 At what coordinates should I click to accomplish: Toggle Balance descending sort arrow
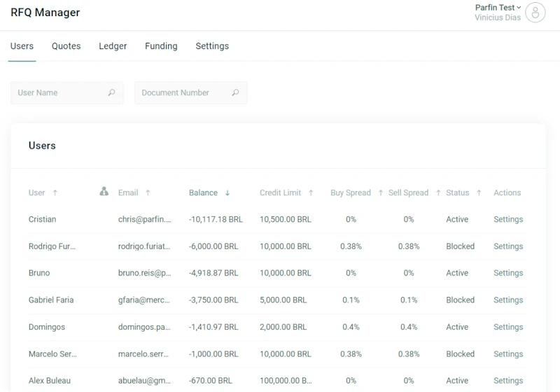point(227,192)
